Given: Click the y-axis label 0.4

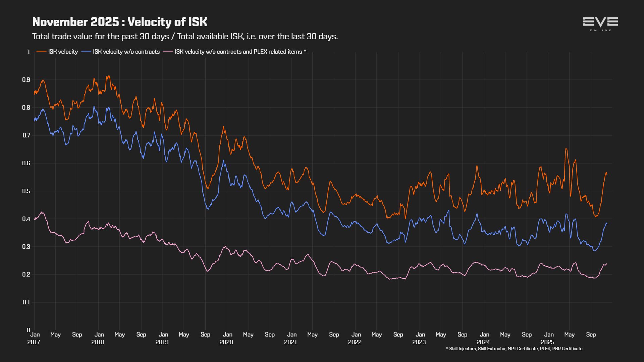Looking at the screenshot, I should click(26, 219).
